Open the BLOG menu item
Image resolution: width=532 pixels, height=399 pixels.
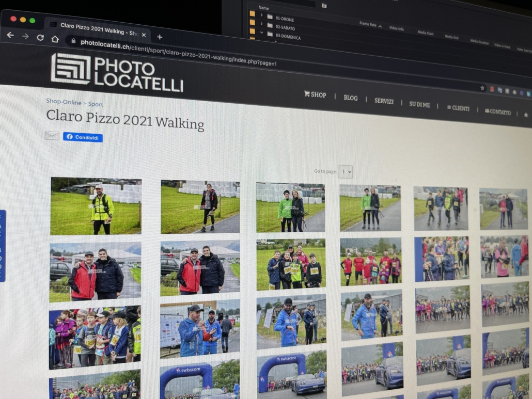pyautogui.click(x=351, y=98)
